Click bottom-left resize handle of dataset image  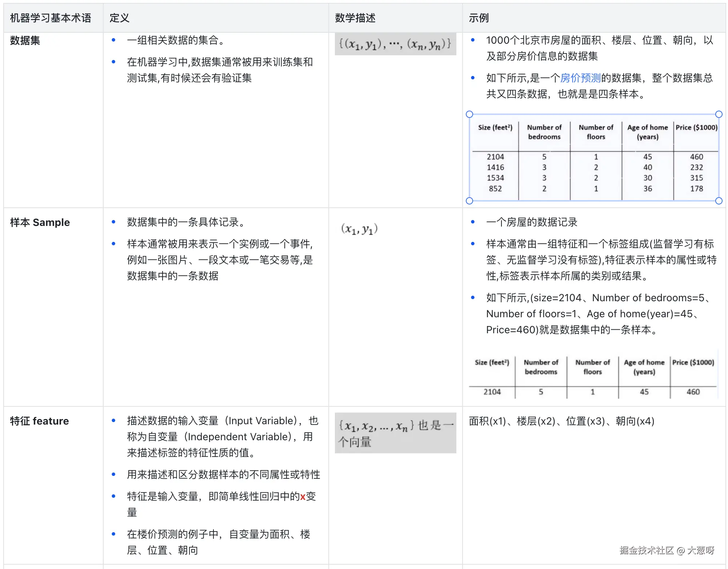click(x=469, y=201)
